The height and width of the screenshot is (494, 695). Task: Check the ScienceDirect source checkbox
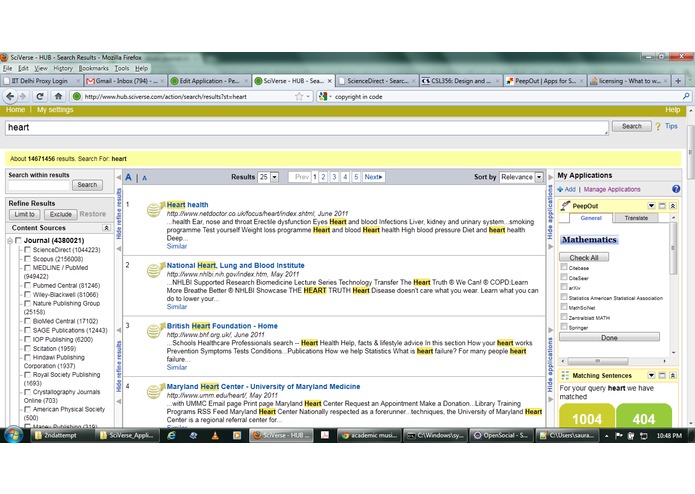tap(27, 249)
